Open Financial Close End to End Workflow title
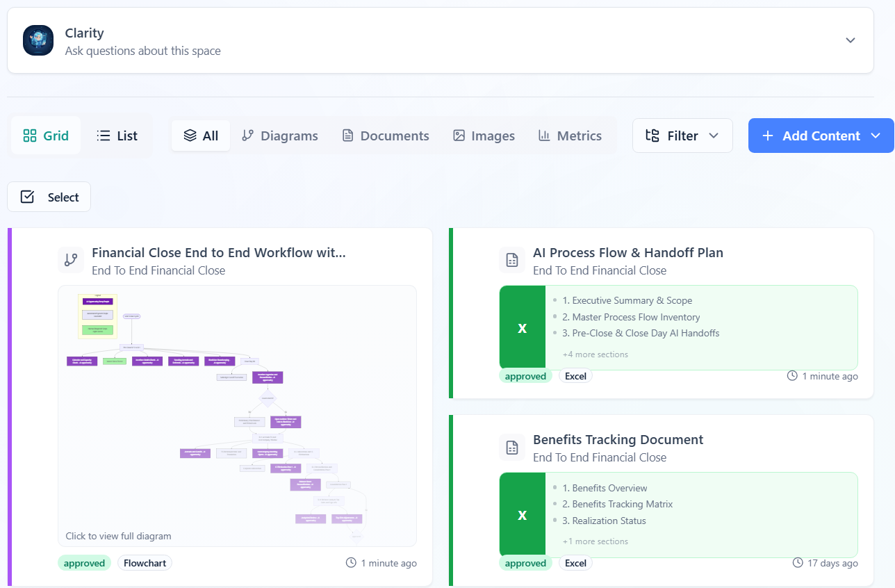 (x=219, y=252)
